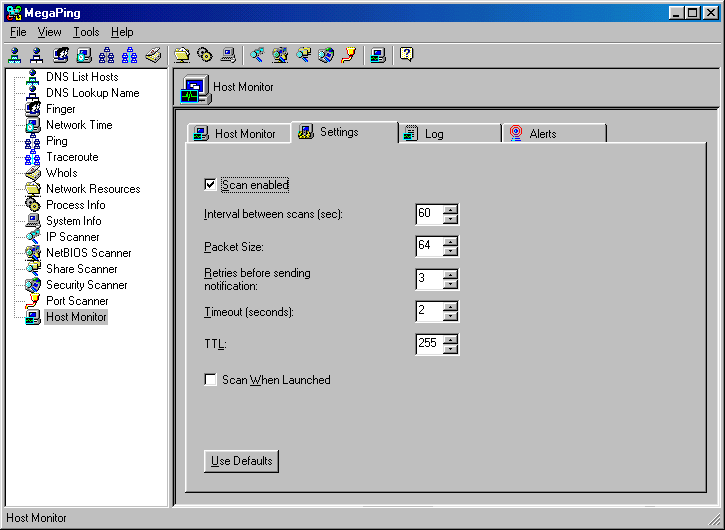This screenshot has height=530, width=725.
Task: Increase the TTL value with up arrow
Action: 450,339
